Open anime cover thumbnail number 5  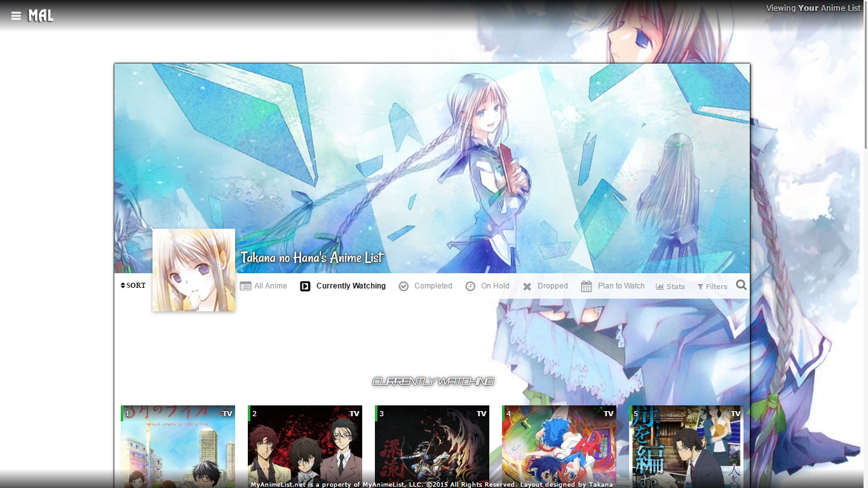pyautogui.click(x=686, y=447)
